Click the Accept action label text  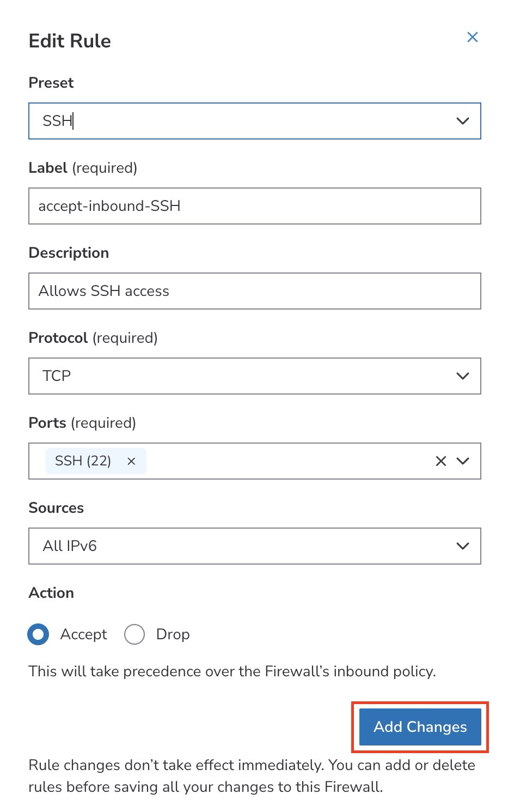click(83, 634)
